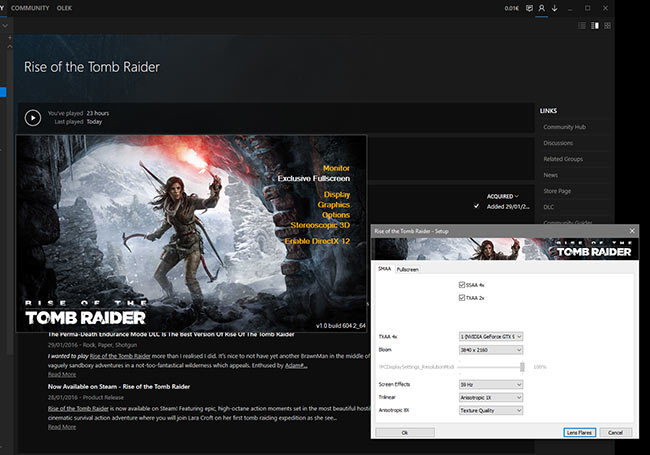
Task: Switch to split column view layout icon
Action: coord(595,26)
